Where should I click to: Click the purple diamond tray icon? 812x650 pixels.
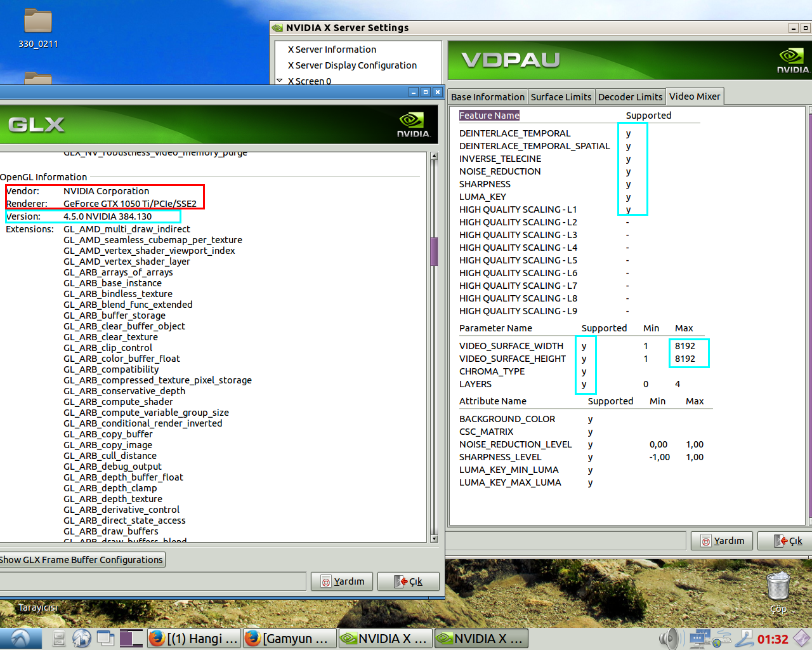[x=802, y=639]
